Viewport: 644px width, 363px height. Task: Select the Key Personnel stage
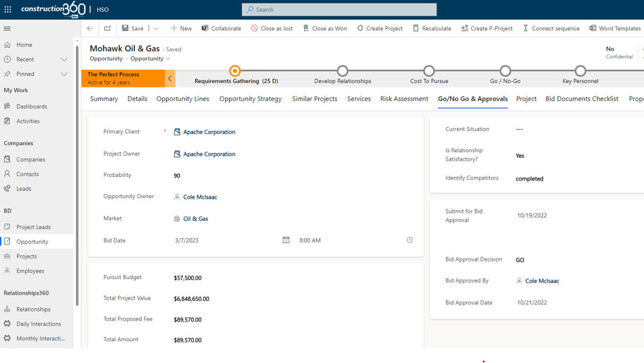tap(580, 71)
